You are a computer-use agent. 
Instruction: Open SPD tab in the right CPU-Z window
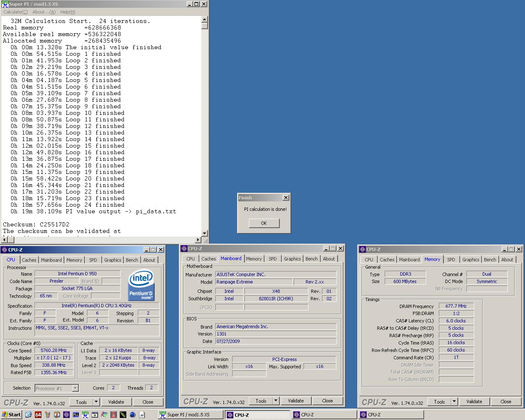(451, 260)
